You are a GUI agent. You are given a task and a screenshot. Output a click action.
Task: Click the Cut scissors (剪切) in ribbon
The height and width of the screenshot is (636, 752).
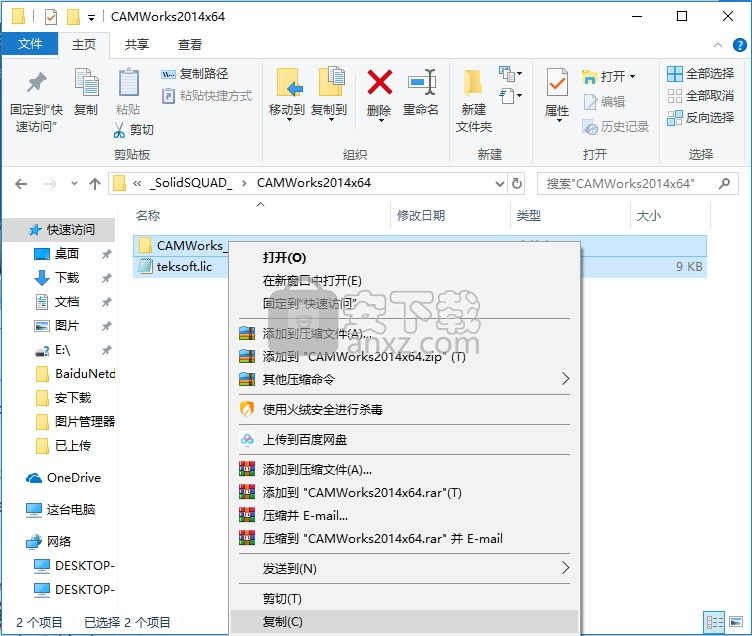(x=133, y=130)
